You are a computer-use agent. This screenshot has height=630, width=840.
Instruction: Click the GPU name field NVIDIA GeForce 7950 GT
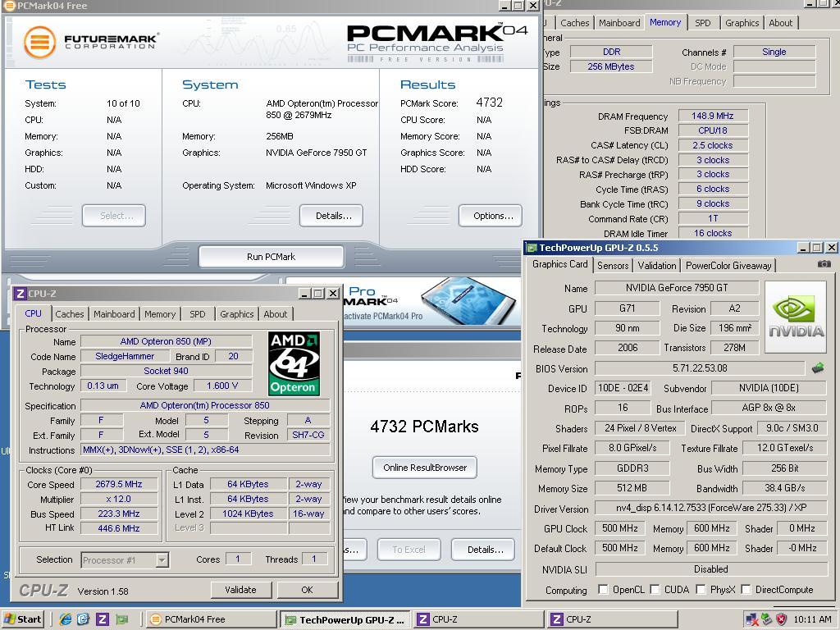677,288
